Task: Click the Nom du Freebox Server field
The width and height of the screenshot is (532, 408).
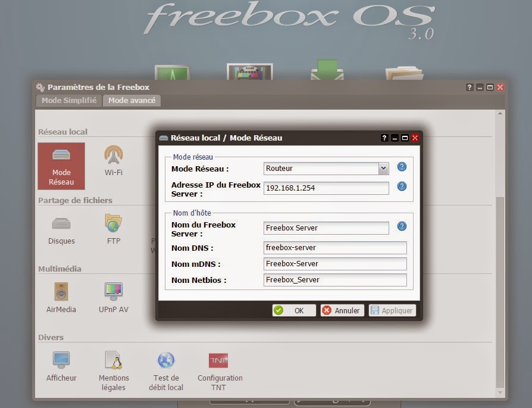Action: pyautogui.click(x=326, y=228)
